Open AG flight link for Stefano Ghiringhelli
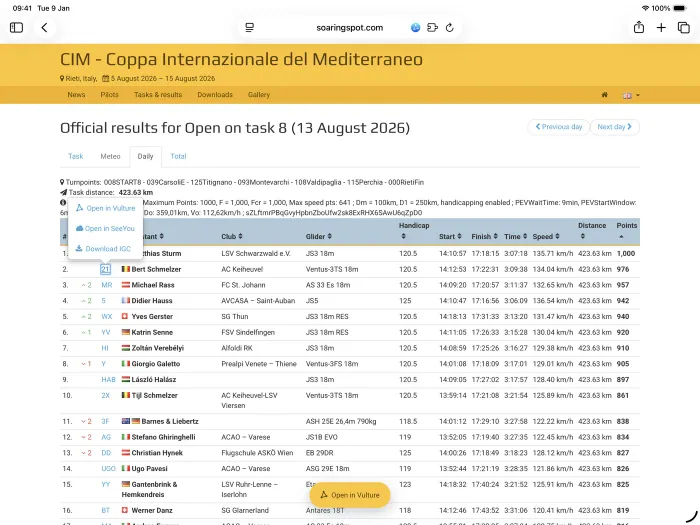The image size is (700, 525). click(x=106, y=437)
